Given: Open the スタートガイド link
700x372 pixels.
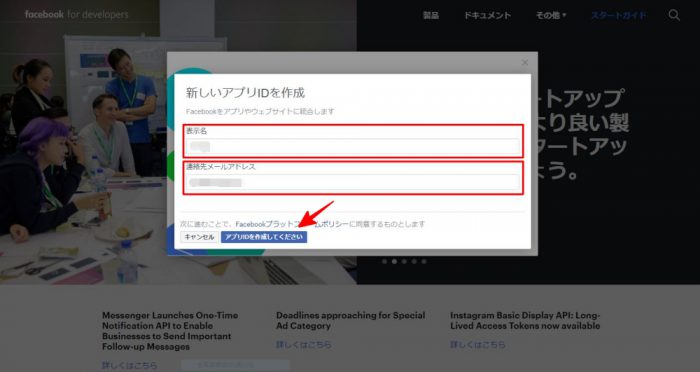Looking at the screenshot, I should (x=618, y=15).
